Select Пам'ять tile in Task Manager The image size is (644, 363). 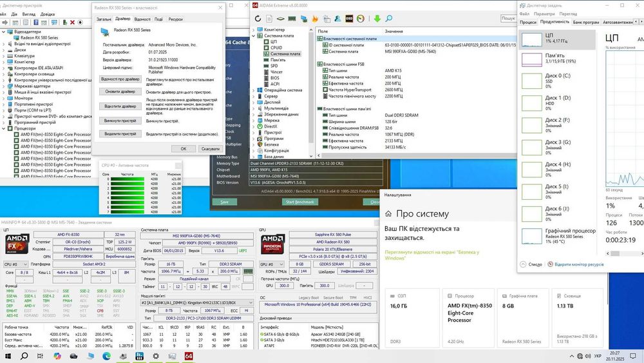557,59
